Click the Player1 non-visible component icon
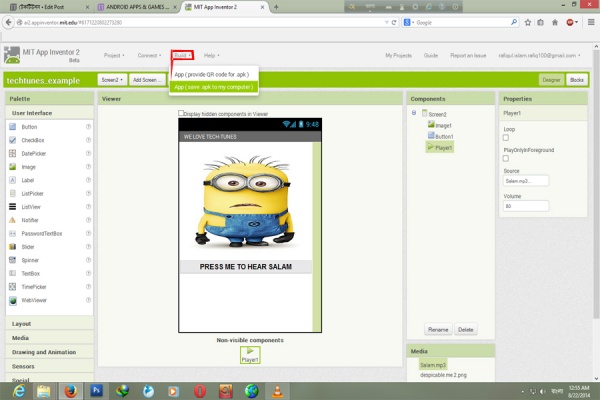This screenshot has height=400, width=600. click(x=249, y=350)
